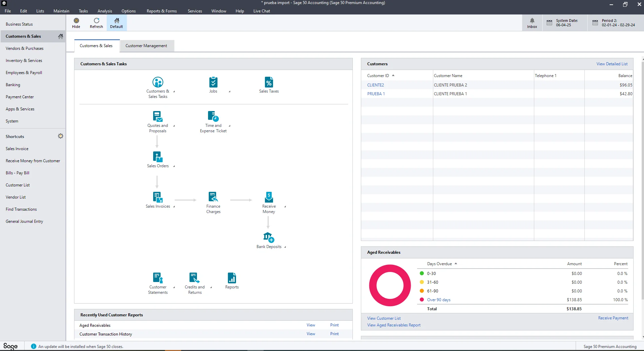Click the Over 90 days link
This screenshot has height=351, width=644.
click(x=439, y=300)
